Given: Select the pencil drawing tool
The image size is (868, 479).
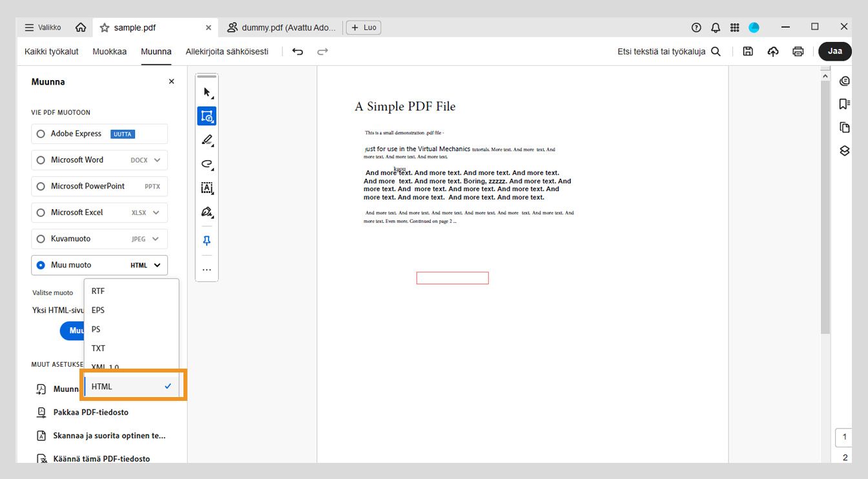Looking at the screenshot, I should pos(207,140).
